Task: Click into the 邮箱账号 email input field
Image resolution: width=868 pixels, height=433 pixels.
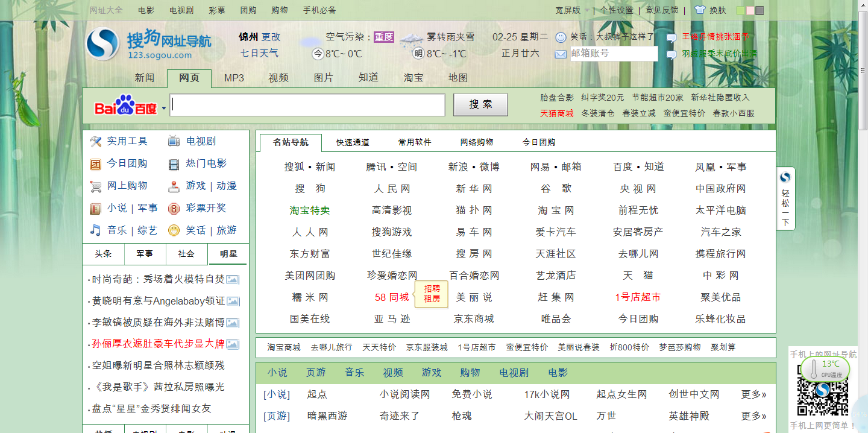Action: tap(613, 54)
